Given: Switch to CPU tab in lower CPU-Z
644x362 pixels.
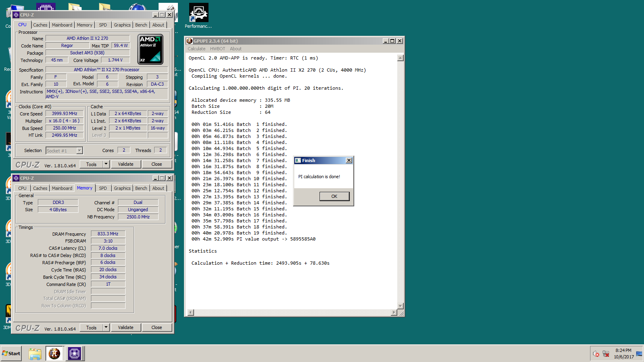Looking at the screenshot, I should click(22, 188).
